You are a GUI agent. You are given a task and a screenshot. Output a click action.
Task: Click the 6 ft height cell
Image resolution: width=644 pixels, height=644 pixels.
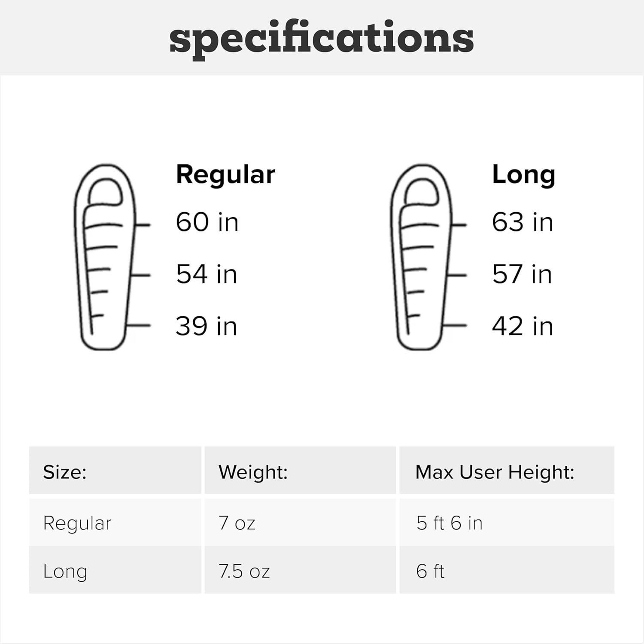(x=430, y=571)
